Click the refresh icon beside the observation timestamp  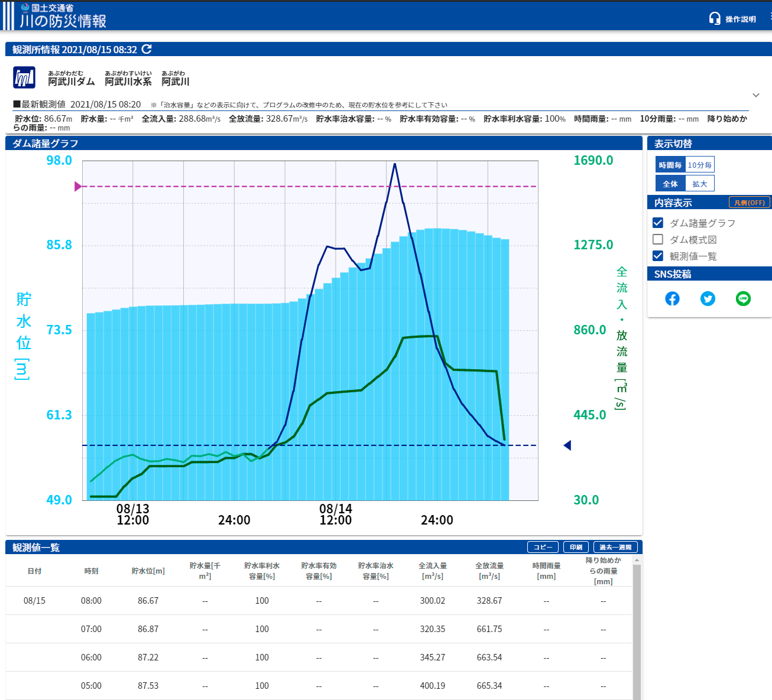point(147,49)
